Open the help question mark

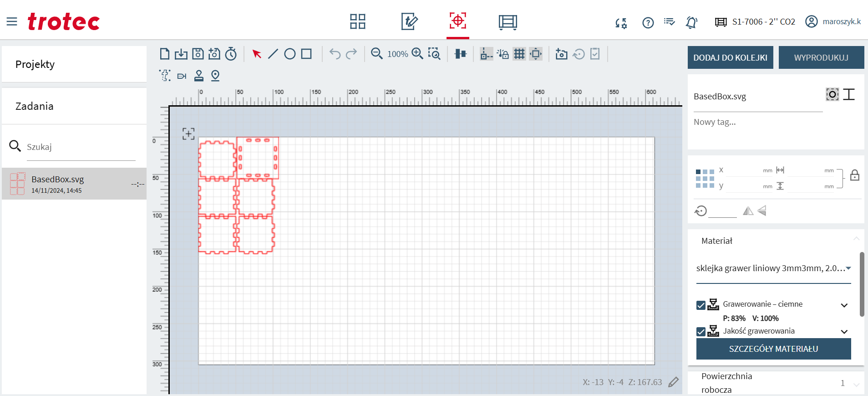tap(648, 22)
